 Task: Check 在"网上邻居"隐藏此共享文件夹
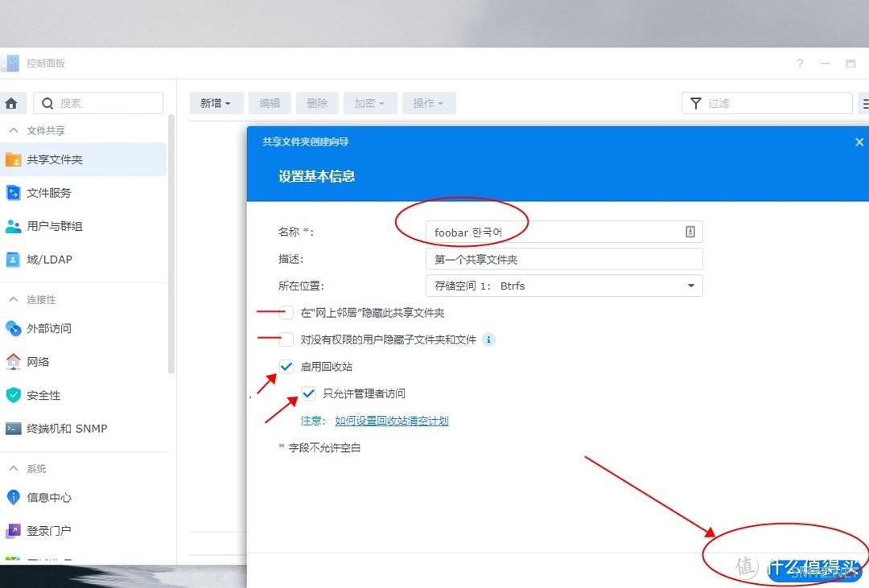coord(286,313)
